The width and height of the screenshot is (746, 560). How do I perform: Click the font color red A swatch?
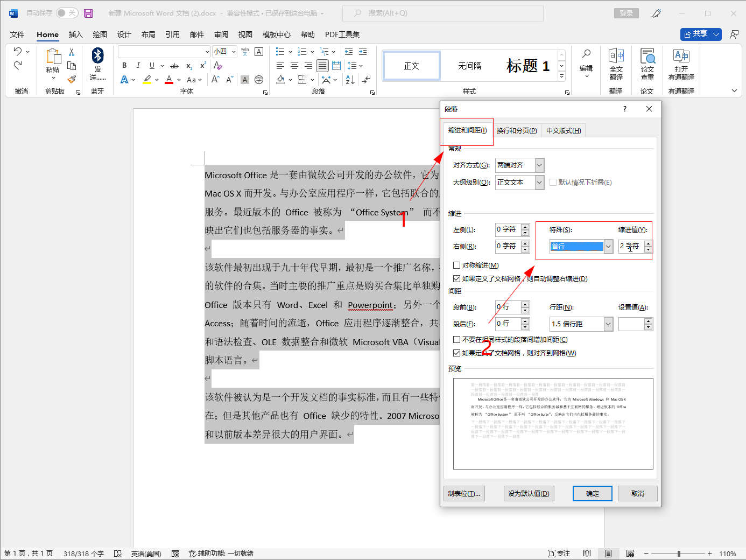pos(169,80)
